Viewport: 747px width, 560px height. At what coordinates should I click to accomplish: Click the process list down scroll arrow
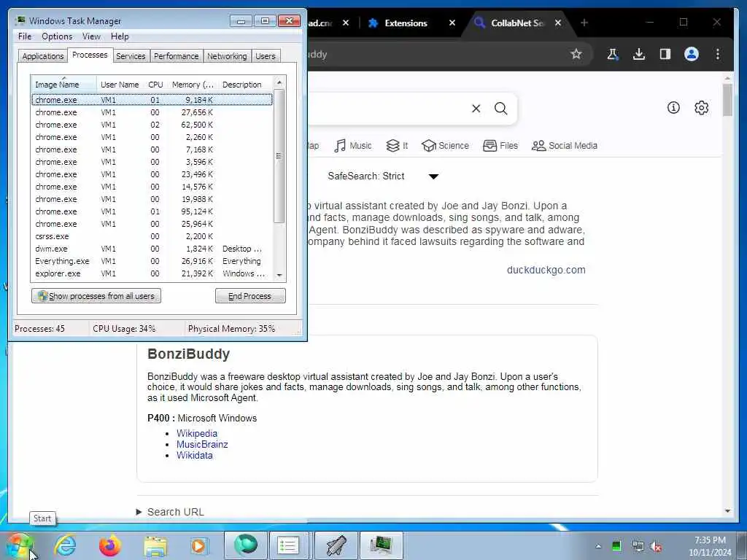pyautogui.click(x=279, y=275)
